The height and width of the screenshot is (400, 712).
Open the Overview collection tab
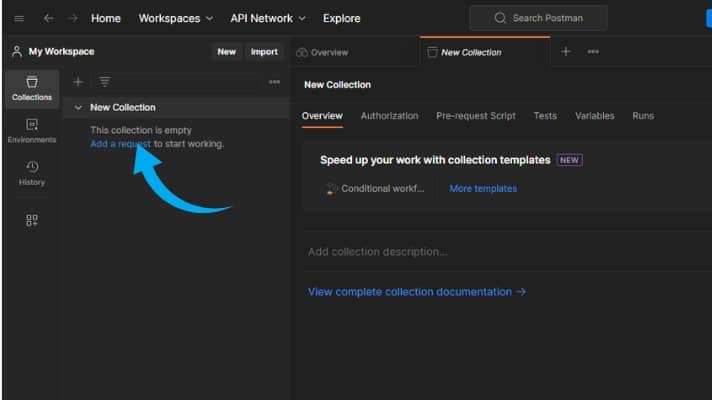(x=322, y=116)
